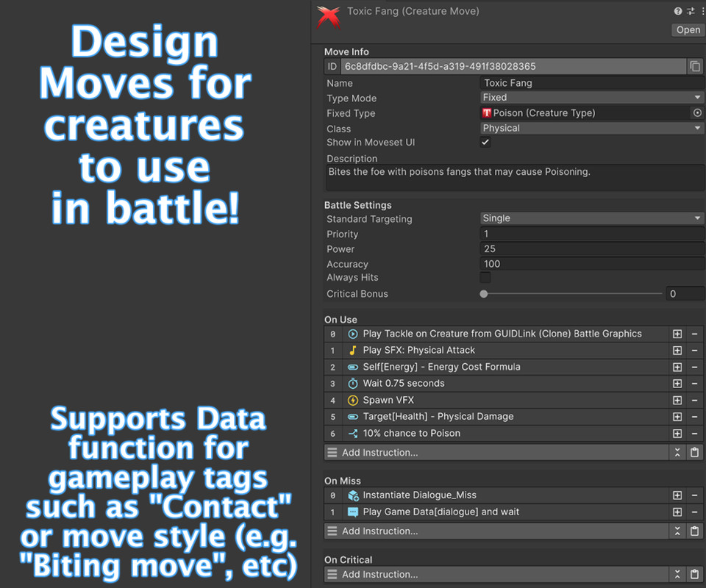Viewport: 706px width, 588px height.
Task: Remove the Spawn VFX instruction
Action: pyautogui.click(x=694, y=400)
